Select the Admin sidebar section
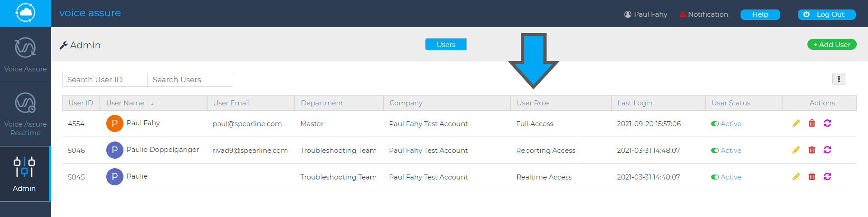The width and height of the screenshot is (868, 217). click(x=24, y=174)
